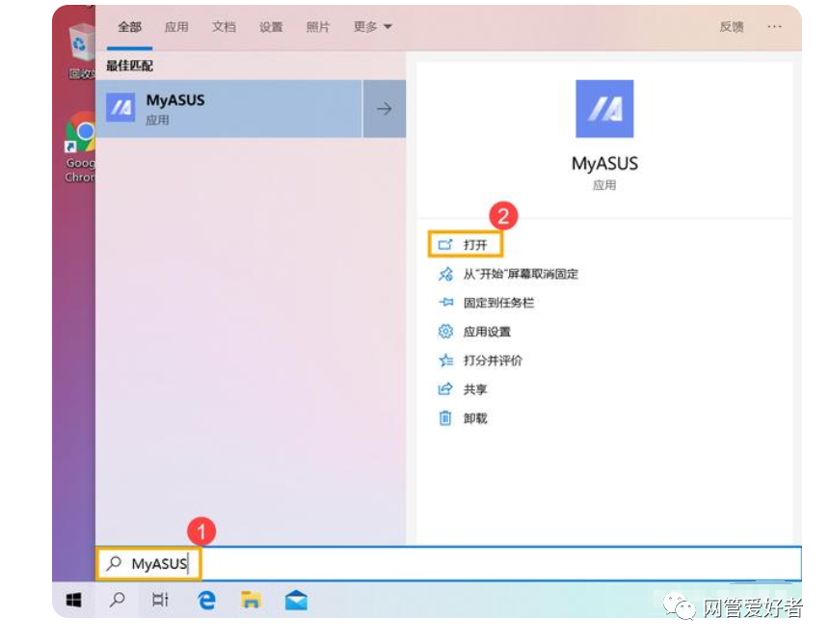Switch to the 全部 tab
The height and width of the screenshot is (644, 830).
(x=130, y=27)
